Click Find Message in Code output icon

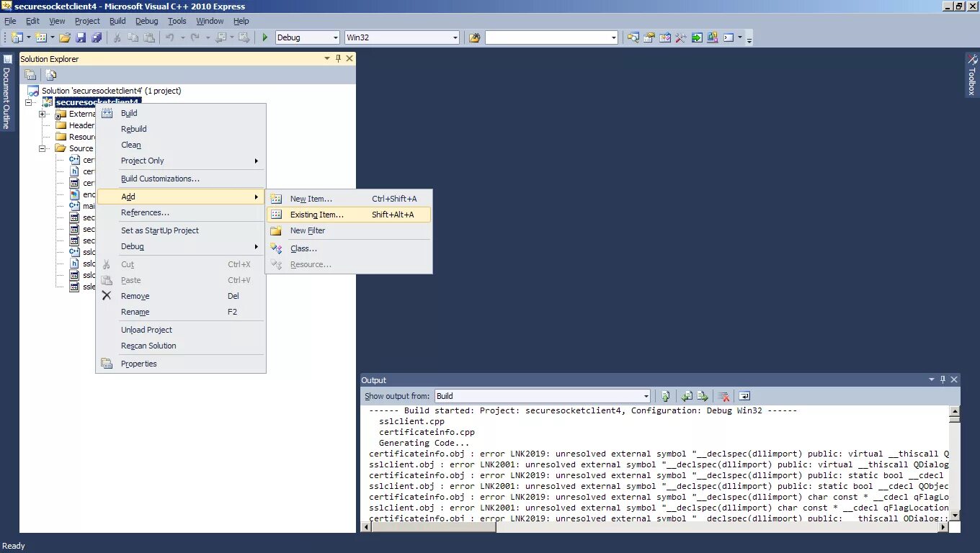[x=666, y=396]
